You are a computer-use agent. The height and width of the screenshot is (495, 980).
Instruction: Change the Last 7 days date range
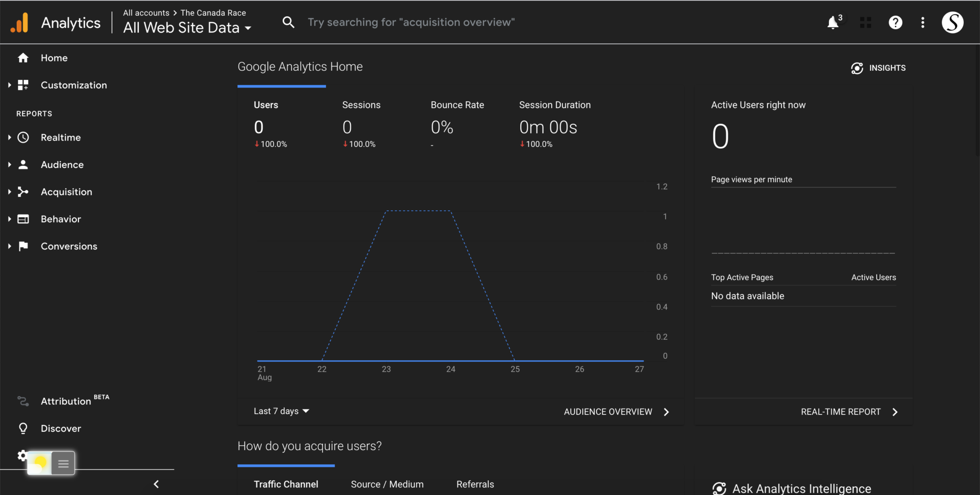(x=280, y=411)
